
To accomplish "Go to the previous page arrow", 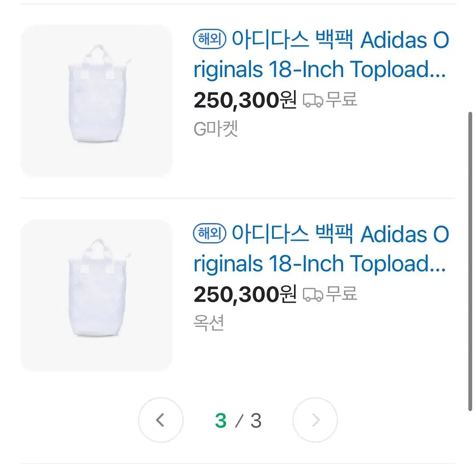I will pyautogui.click(x=160, y=420).
